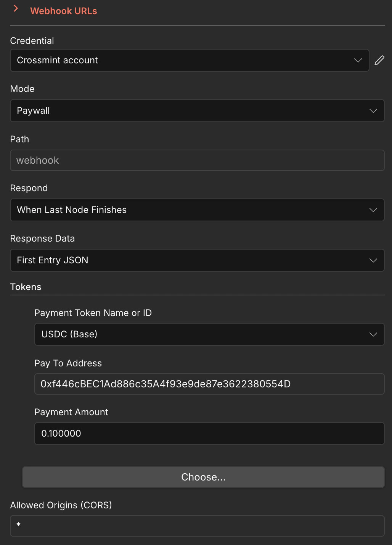Open the USDC (Base) payment token dropdown
The height and width of the screenshot is (545, 392).
(x=210, y=334)
